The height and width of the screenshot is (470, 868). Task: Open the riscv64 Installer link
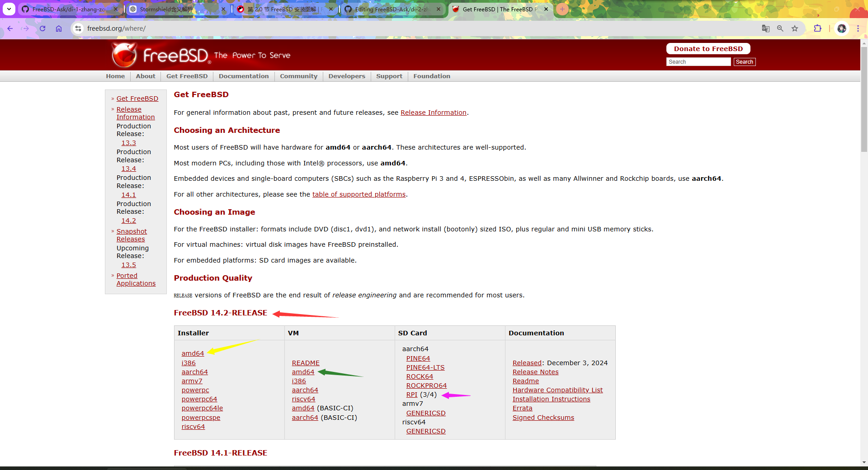click(193, 427)
